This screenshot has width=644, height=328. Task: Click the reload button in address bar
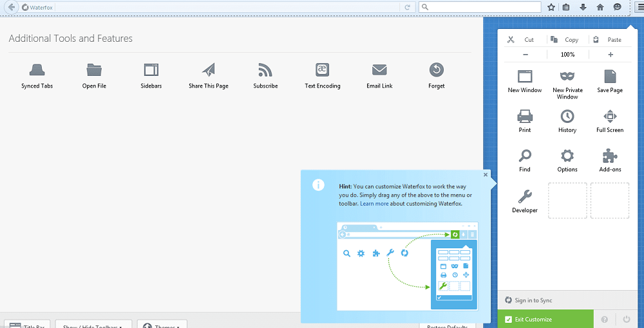pos(408,7)
